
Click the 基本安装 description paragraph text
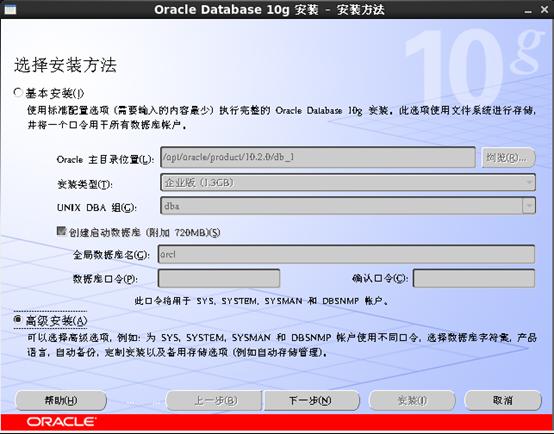click(x=281, y=117)
